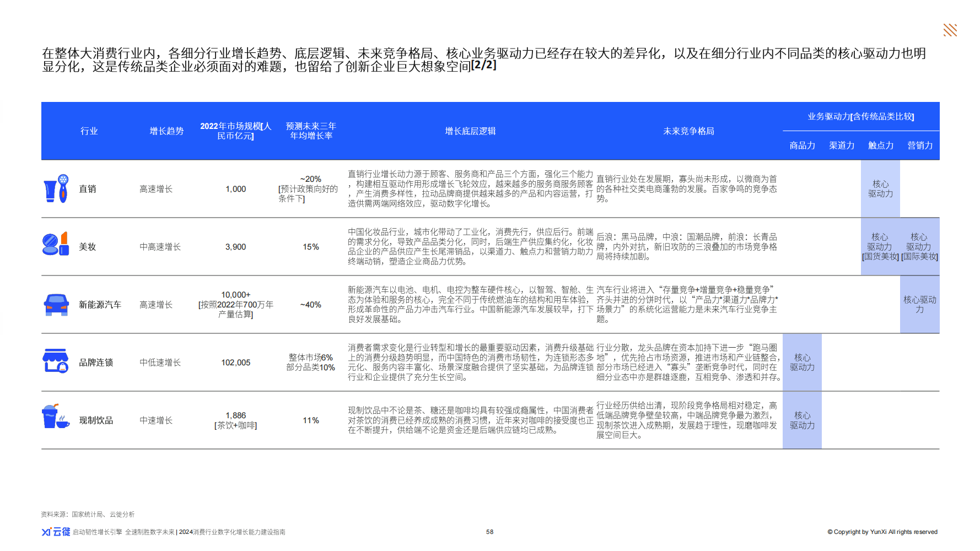This screenshot has height=551, width=980.
Task: Click highlighted 核心驱动力 cell in 直销 row
Action: [880, 189]
